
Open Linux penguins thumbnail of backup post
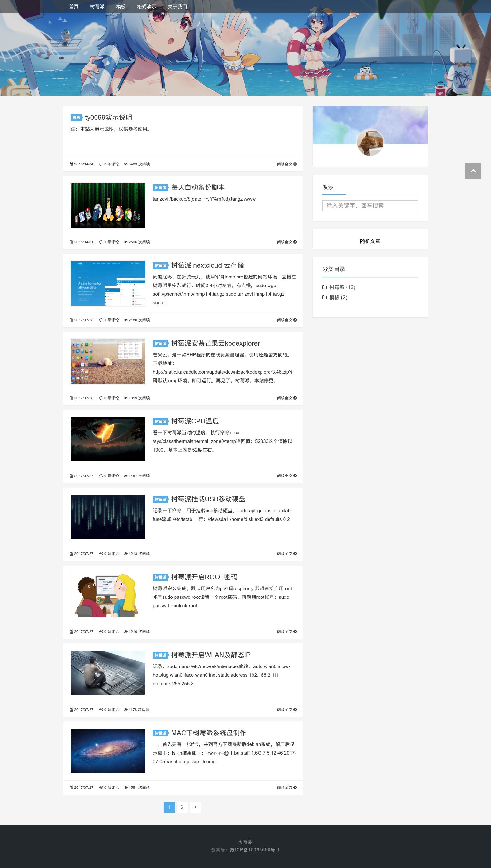108,206
